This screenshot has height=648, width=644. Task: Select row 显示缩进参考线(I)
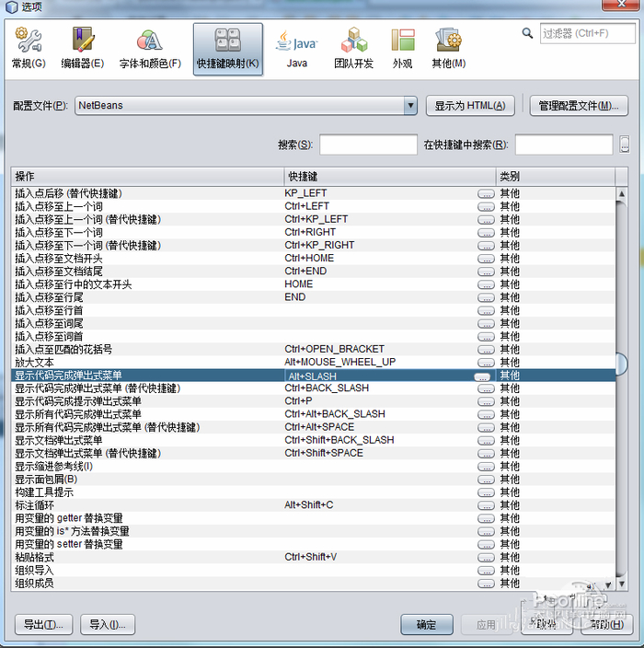click(313, 466)
